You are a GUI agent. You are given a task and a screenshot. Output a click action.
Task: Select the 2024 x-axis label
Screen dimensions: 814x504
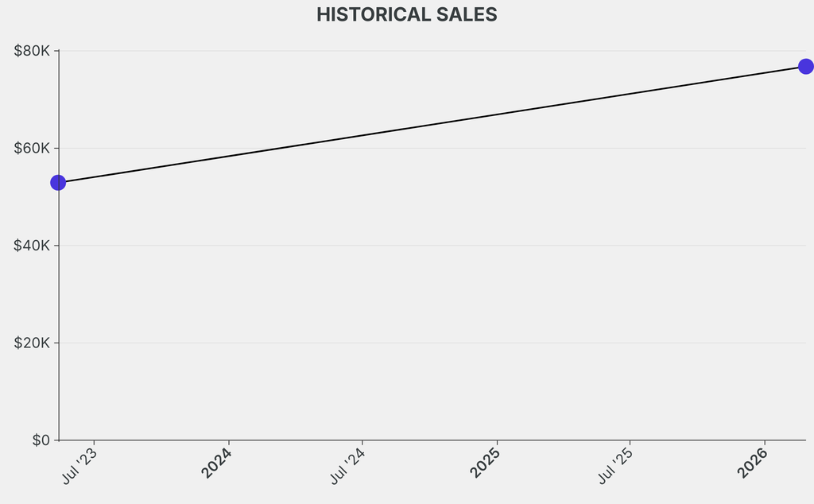216,463
